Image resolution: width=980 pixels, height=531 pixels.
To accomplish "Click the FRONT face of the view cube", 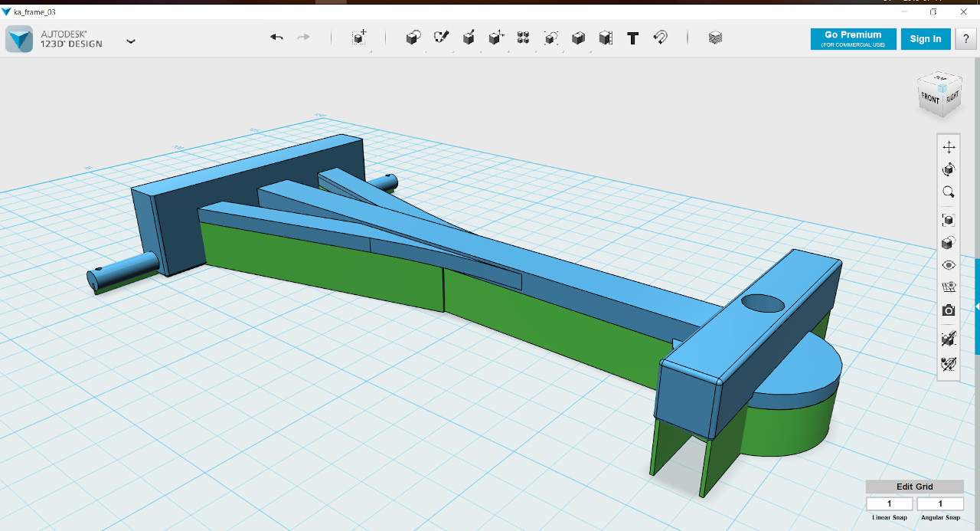I will pyautogui.click(x=929, y=99).
